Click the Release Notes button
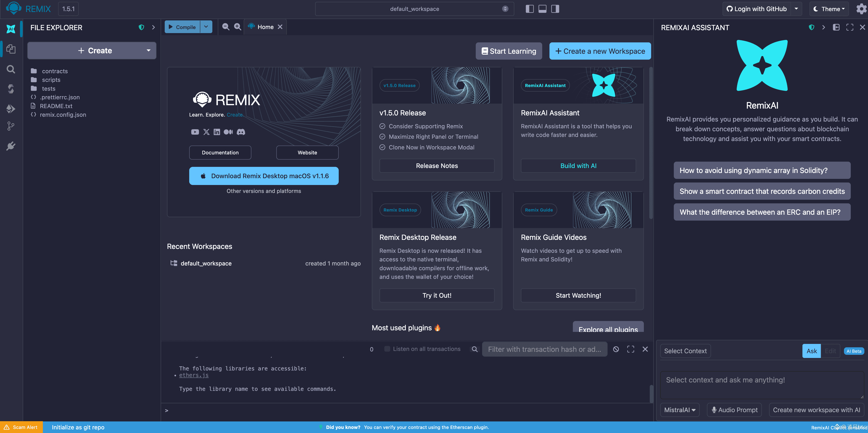This screenshot has height=433, width=868. pos(437,166)
